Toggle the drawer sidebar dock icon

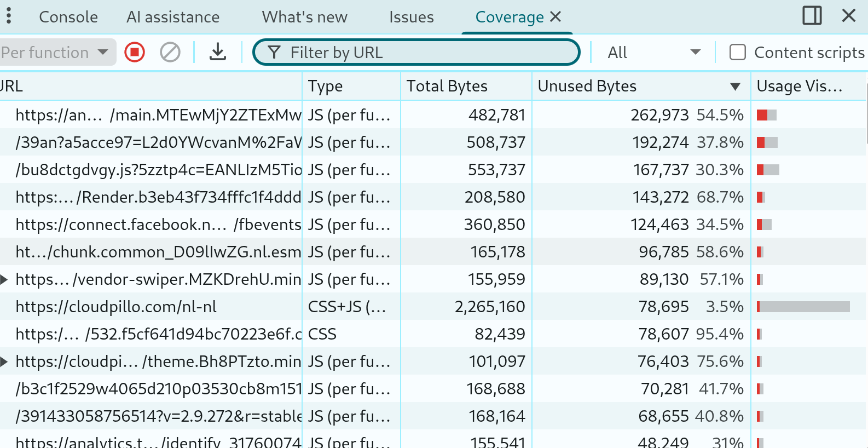click(812, 16)
